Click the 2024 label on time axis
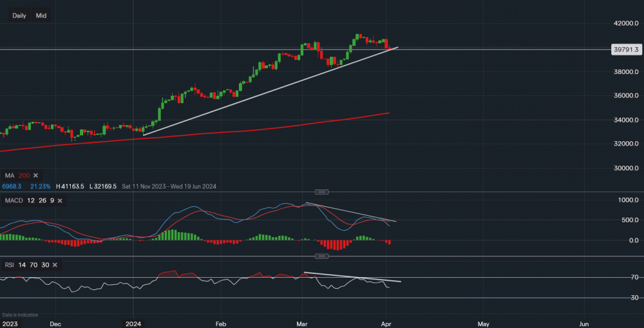 pos(133,323)
